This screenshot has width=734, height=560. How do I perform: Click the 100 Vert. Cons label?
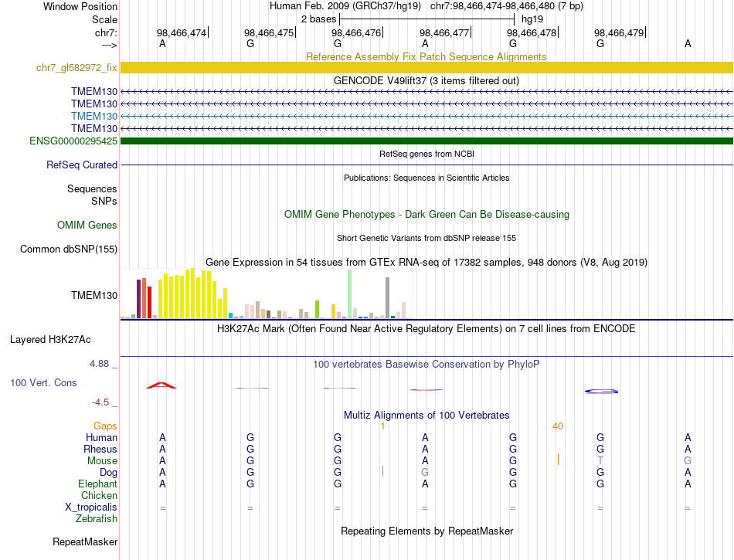point(43,382)
